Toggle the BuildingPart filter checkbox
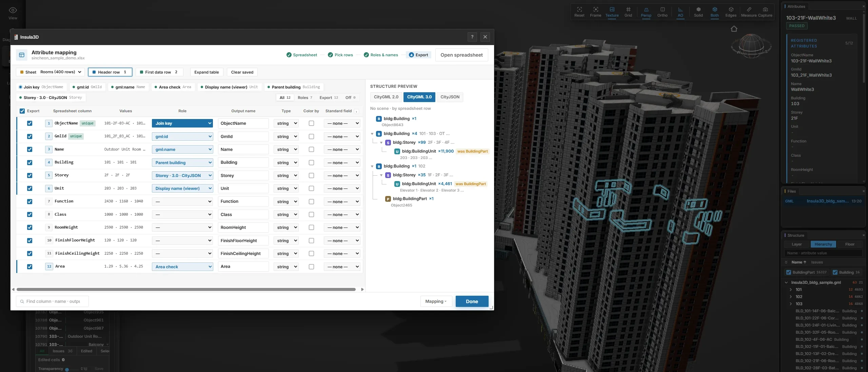868x372 pixels. click(789, 272)
